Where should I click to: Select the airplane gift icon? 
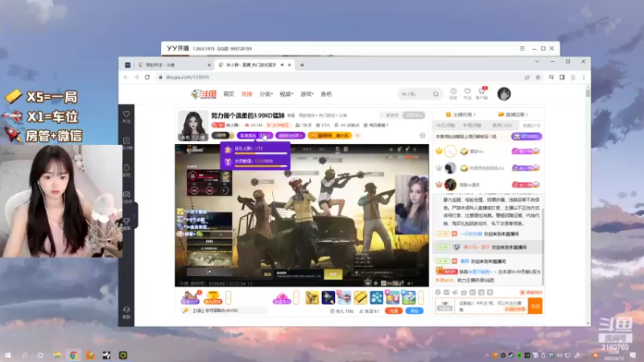pos(345,298)
